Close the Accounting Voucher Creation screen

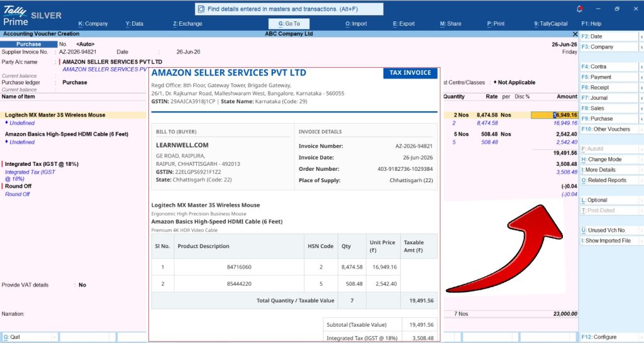[x=575, y=34]
